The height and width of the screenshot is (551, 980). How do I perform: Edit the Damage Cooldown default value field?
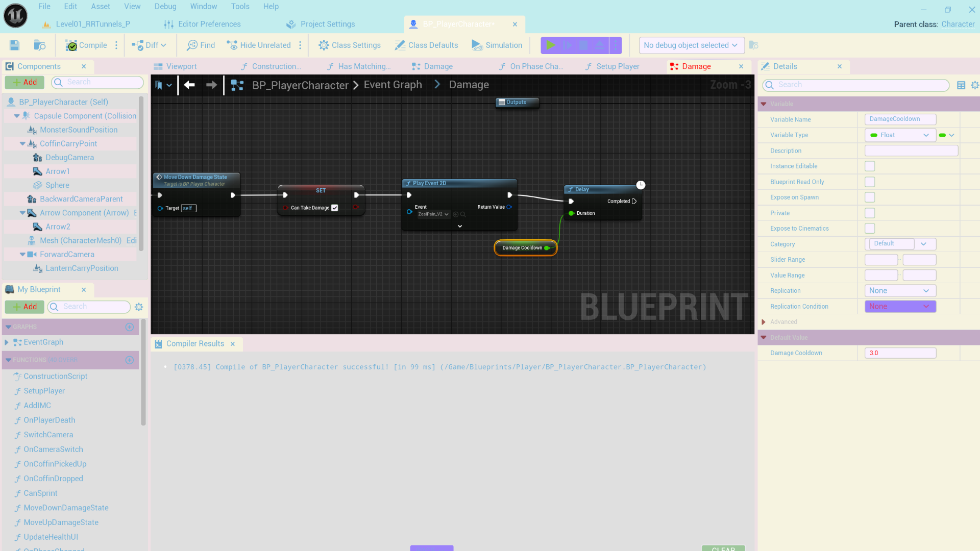[900, 353]
